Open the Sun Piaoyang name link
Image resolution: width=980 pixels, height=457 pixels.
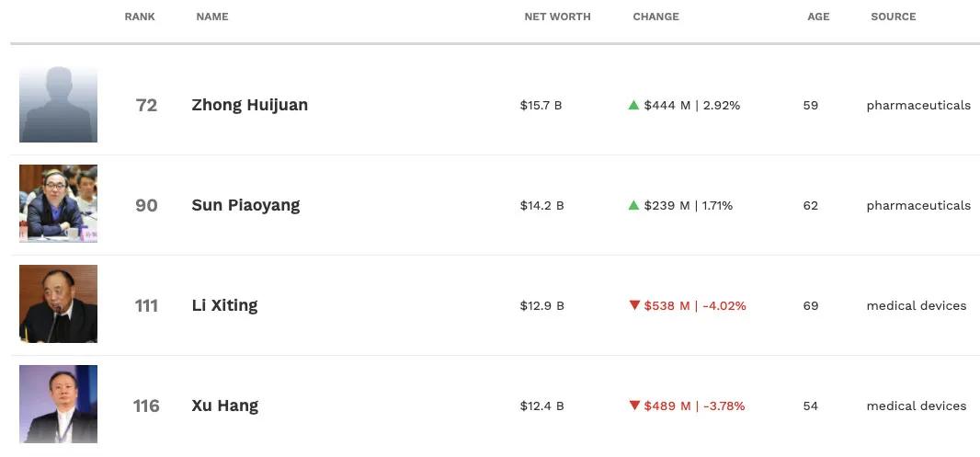tap(245, 205)
